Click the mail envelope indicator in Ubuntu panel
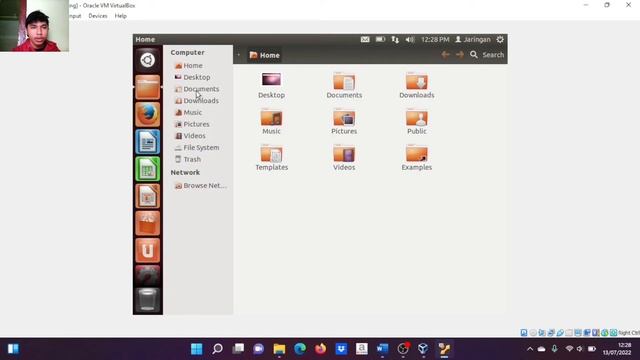 [x=365, y=39]
